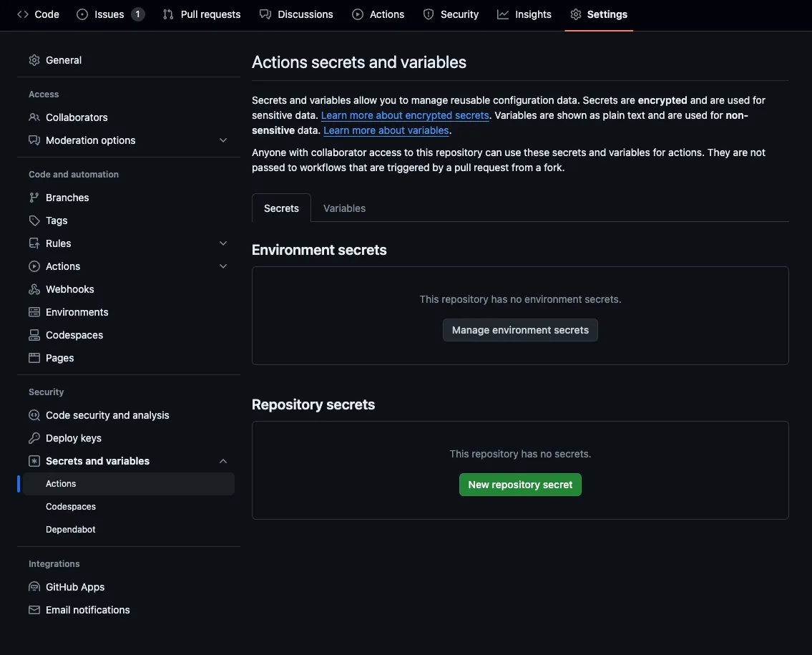Click the Rules icon in sidebar
The width and height of the screenshot is (812, 655).
point(34,243)
